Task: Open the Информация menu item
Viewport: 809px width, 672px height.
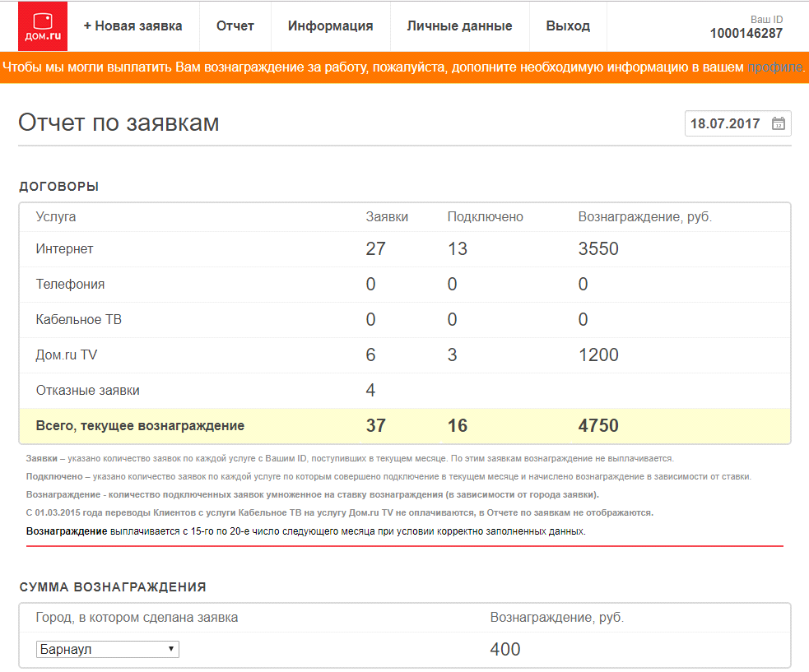Action: tap(331, 26)
